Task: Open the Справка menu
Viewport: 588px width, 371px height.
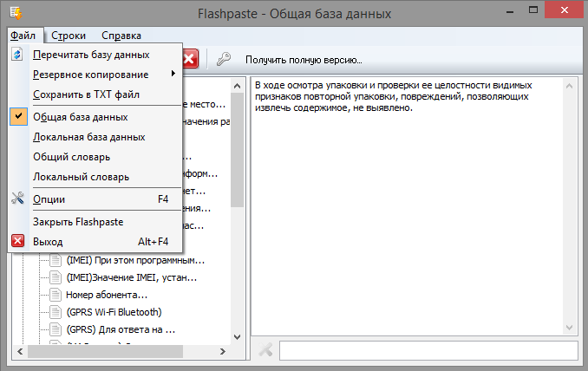Action: (x=121, y=36)
